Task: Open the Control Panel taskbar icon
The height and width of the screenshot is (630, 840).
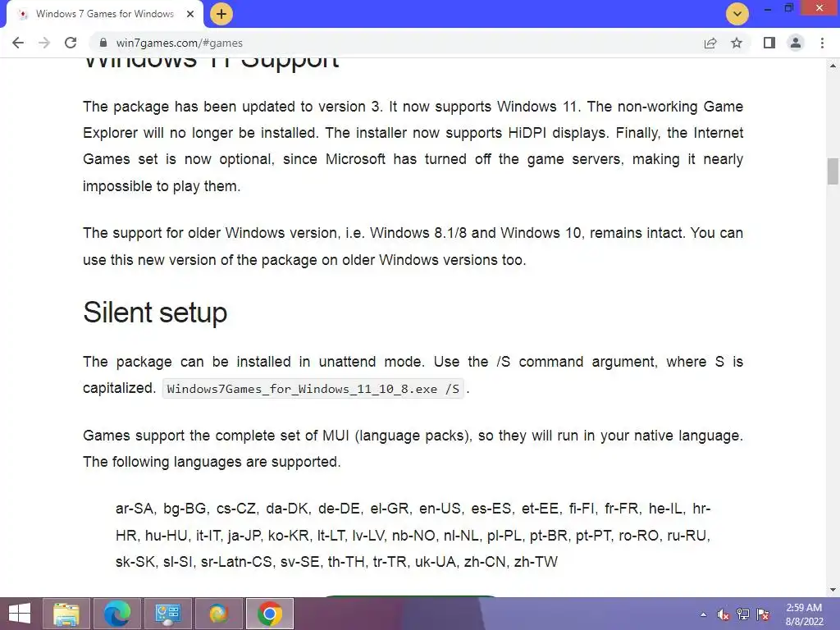Action: tap(167, 614)
